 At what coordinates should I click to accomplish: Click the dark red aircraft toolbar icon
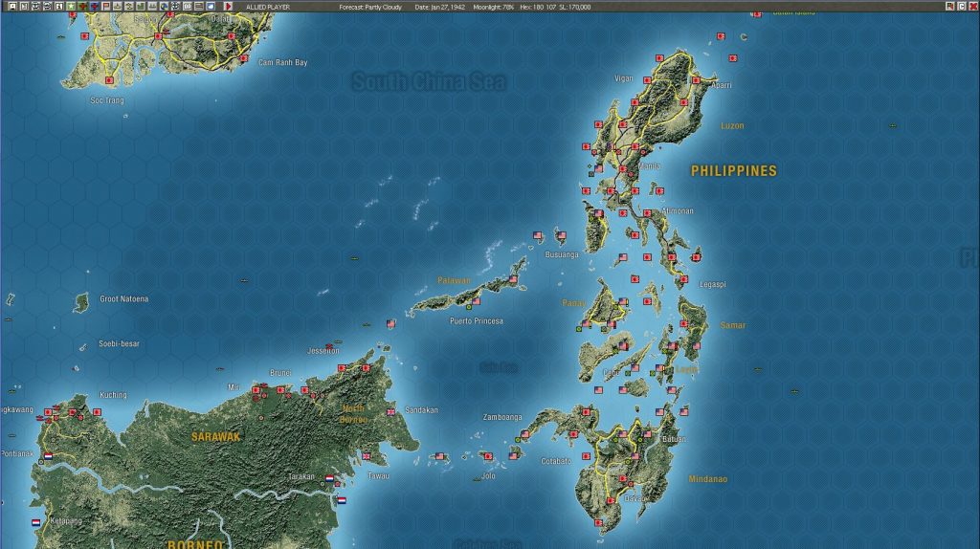82,7
